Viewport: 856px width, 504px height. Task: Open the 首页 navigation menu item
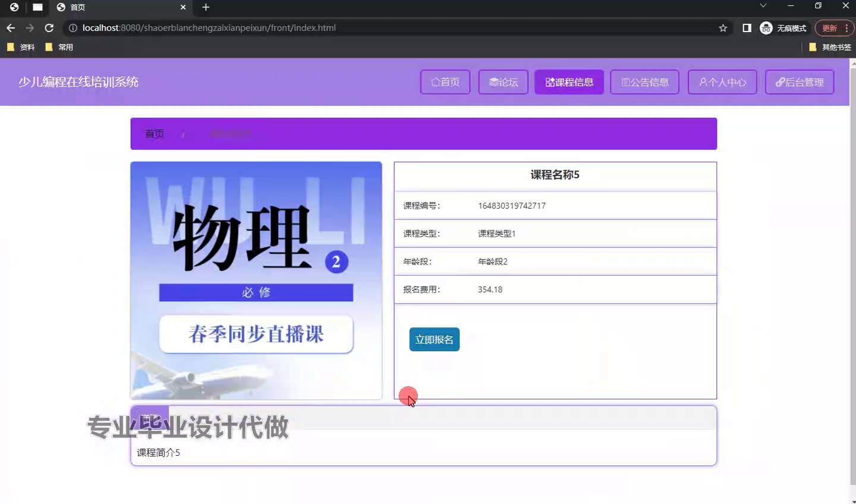pyautogui.click(x=445, y=82)
